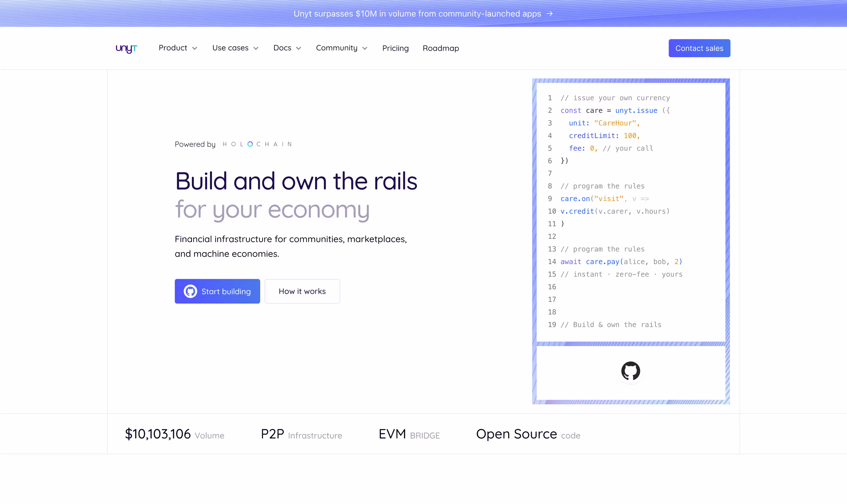Viewport: 847px width, 504px height.
Task: Click the 'Financial infrastructure for communities' paragraph
Action: click(x=291, y=246)
